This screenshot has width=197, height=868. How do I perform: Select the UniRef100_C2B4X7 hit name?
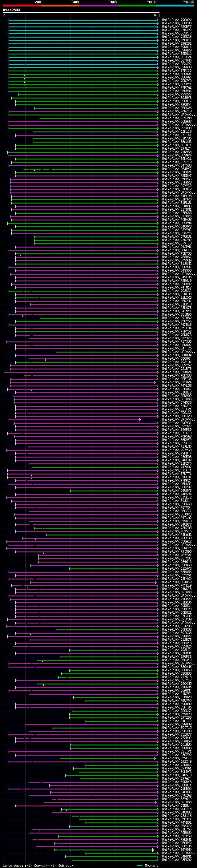coord(177,389)
